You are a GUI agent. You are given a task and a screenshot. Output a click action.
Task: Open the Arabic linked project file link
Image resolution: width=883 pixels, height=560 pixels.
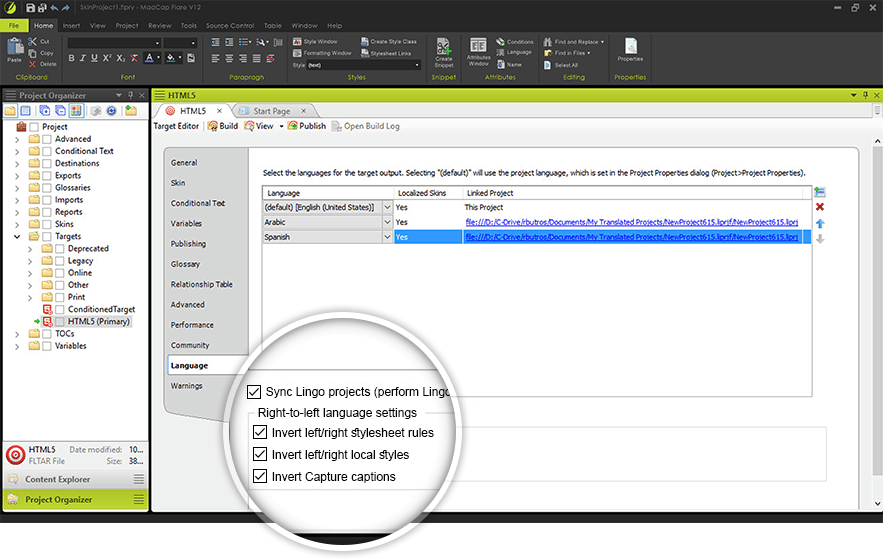pos(631,222)
